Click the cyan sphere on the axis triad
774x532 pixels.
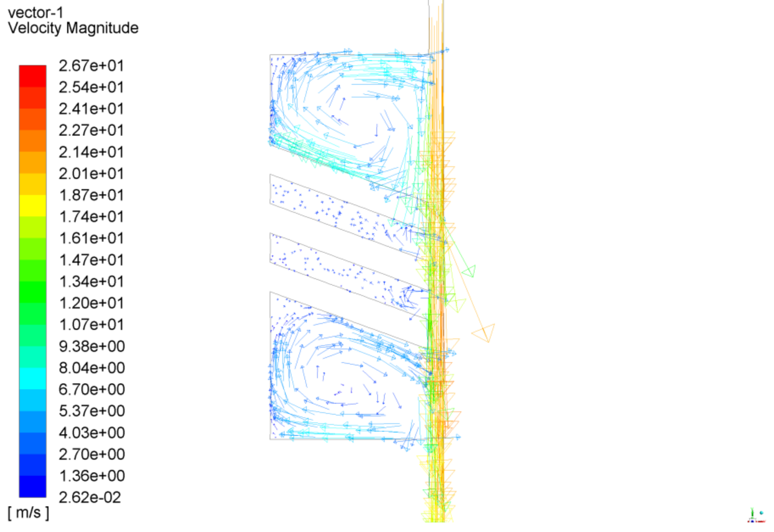pyautogui.click(x=761, y=513)
